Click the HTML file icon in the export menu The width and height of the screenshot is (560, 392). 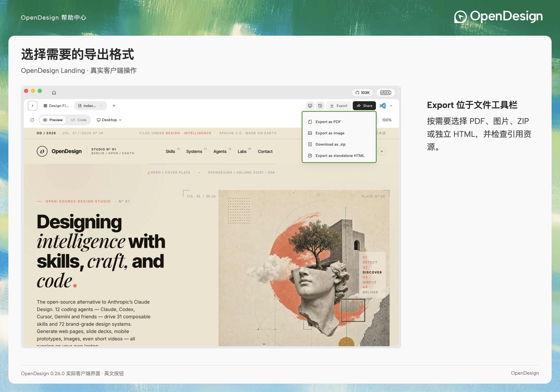310,155
